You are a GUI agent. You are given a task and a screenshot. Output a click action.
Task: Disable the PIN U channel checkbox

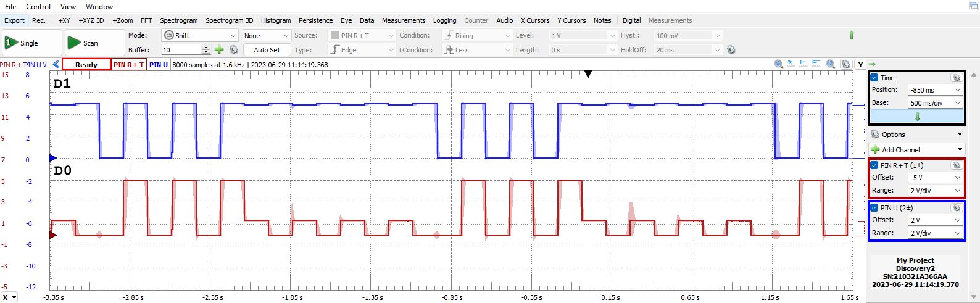click(x=874, y=208)
